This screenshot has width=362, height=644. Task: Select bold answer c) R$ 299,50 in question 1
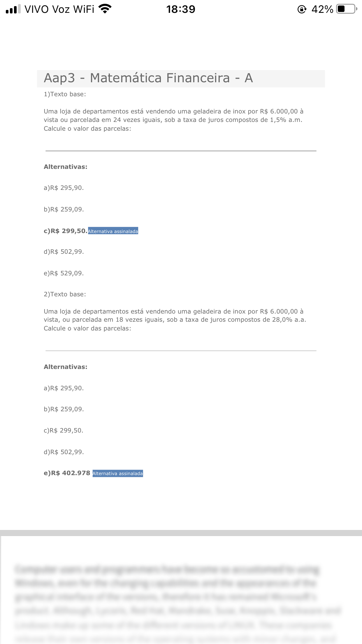(65, 231)
